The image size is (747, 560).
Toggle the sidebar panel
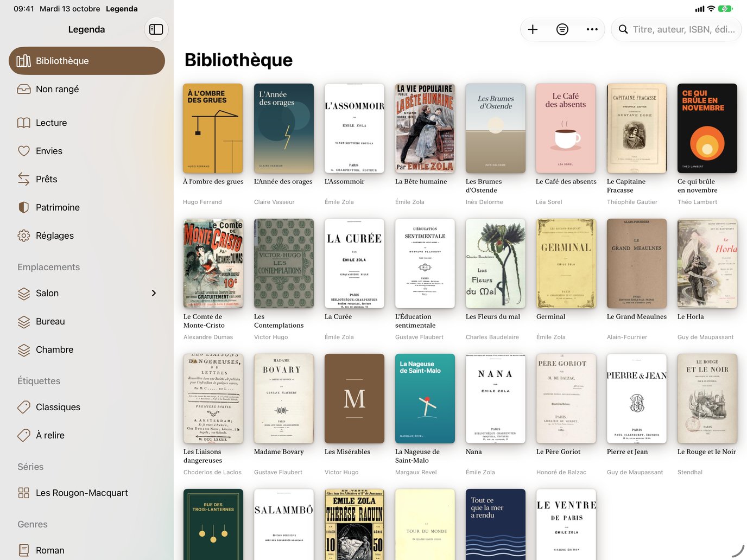pyautogui.click(x=156, y=29)
